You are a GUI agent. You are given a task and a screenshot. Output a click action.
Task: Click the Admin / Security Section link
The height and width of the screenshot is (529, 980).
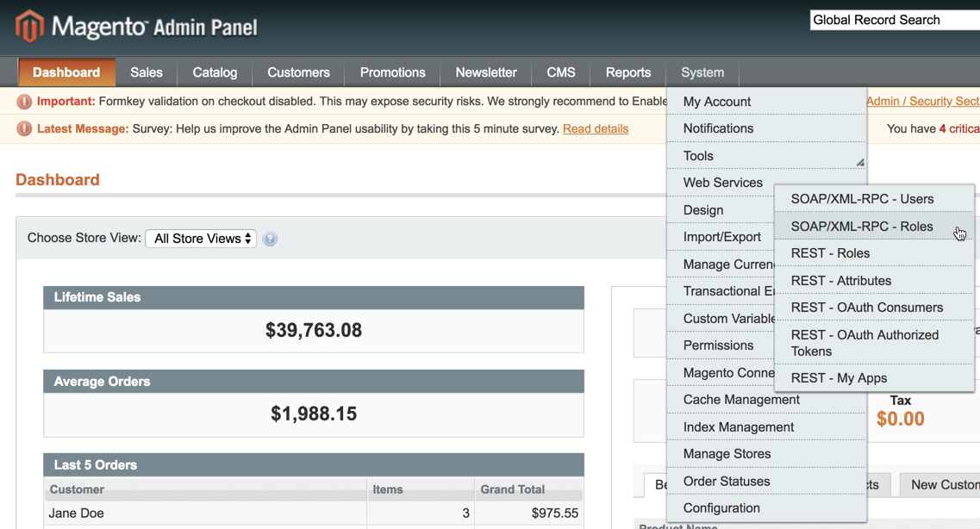click(x=923, y=101)
